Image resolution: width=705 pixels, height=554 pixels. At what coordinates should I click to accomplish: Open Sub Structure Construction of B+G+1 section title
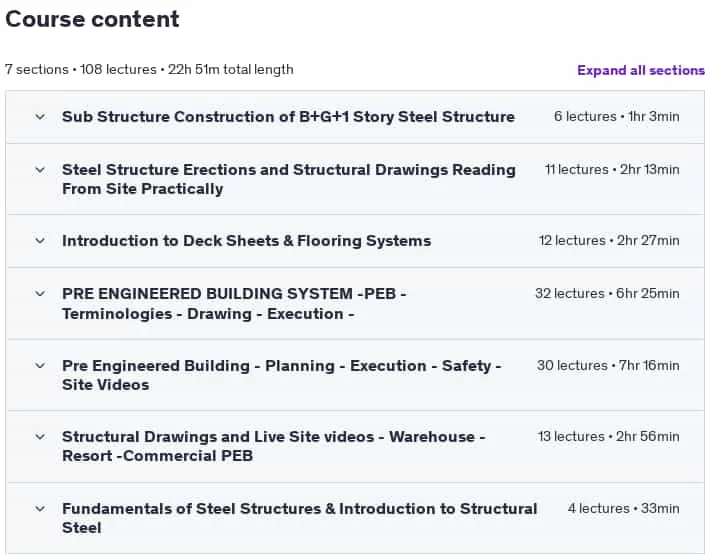tap(288, 116)
